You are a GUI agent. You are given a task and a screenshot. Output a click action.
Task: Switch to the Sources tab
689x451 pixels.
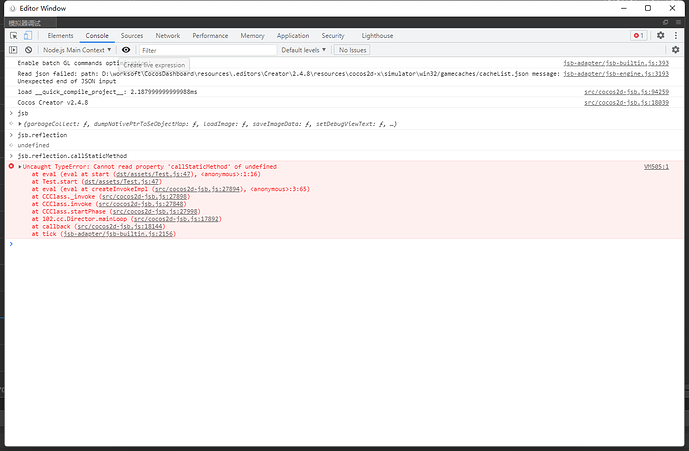click(132, 36)
